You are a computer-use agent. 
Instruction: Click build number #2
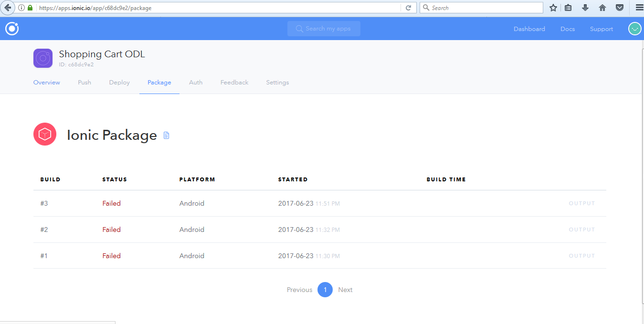[x=44, y=230]
